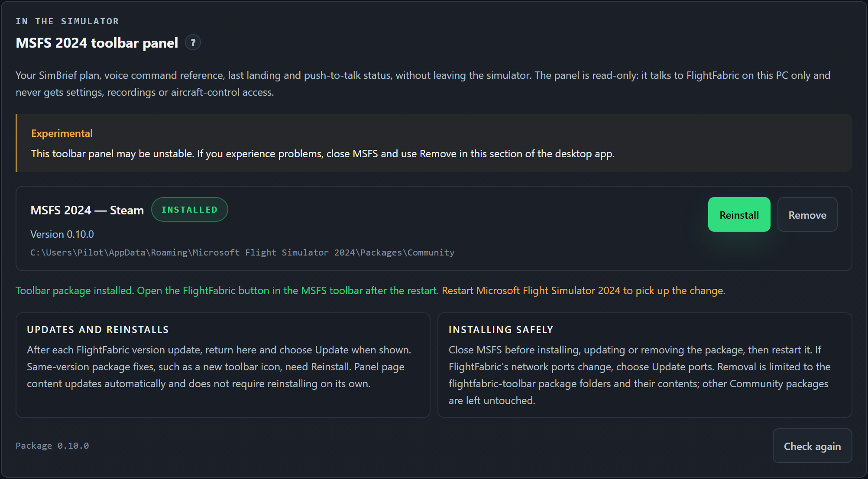The image size is (868, 479).
Task: Click the "INSTALLING SAFELY" card heading
Action: pyautogui.click(x=501, y=330)
